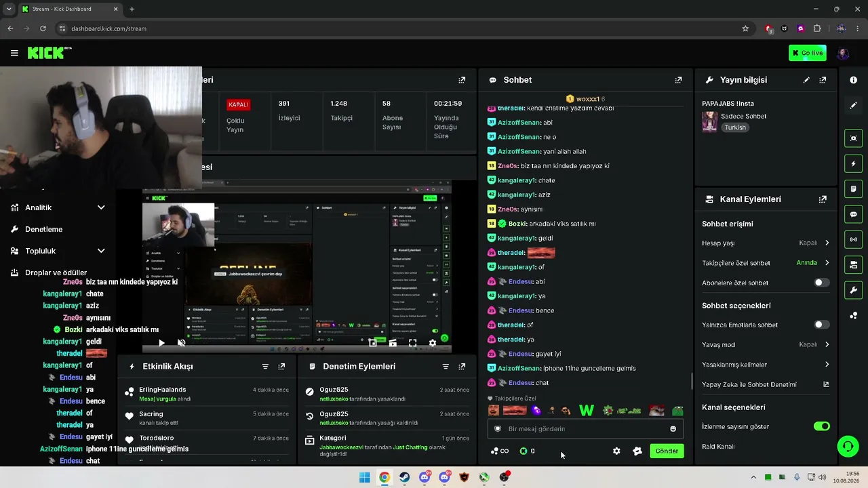868x488 pixels.
Task: Click the channel points icon
Action: pyautogui.click(x=494, y=451)
